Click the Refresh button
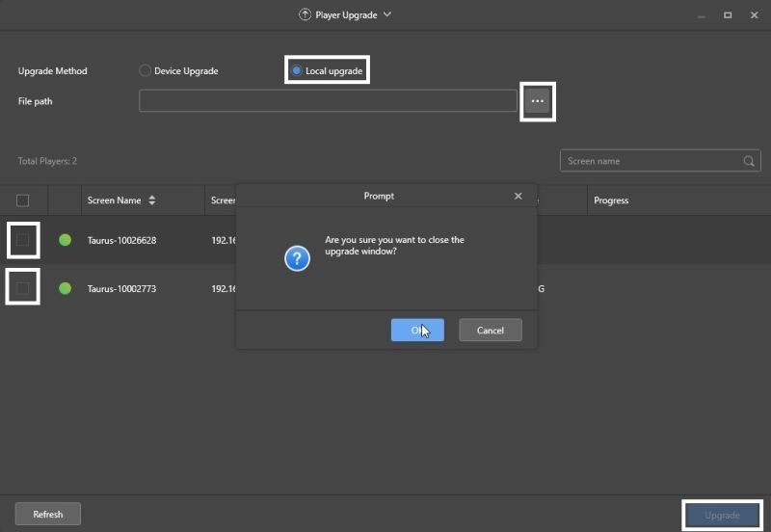771x532 pixels. click(48, 515)
